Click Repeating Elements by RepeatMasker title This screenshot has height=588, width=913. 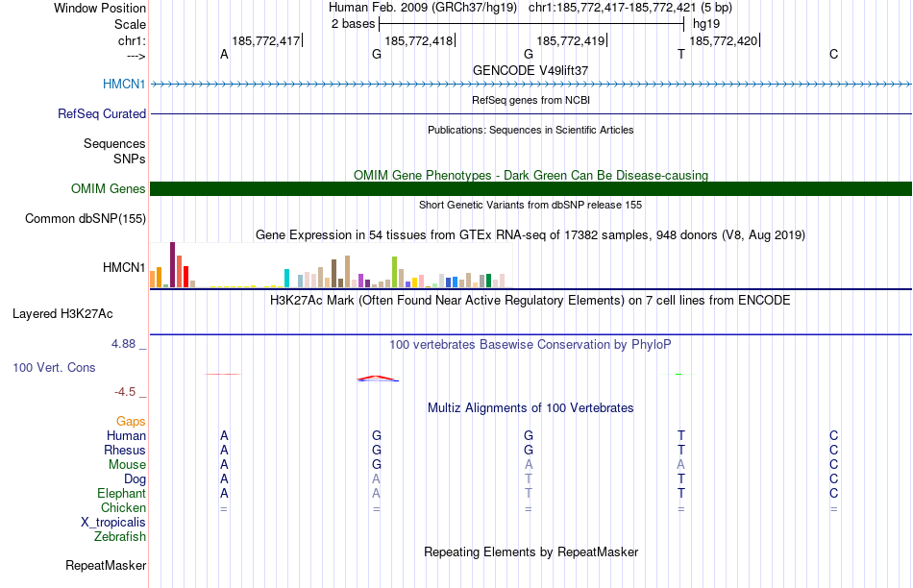pyautogui.click(x=531, y=551)
